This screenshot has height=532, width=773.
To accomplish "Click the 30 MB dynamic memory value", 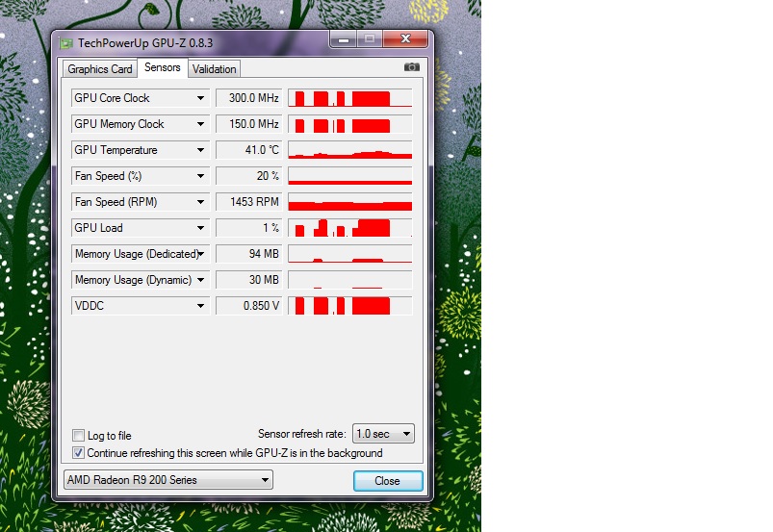I will pyautogui.click(x=249, y=280).
